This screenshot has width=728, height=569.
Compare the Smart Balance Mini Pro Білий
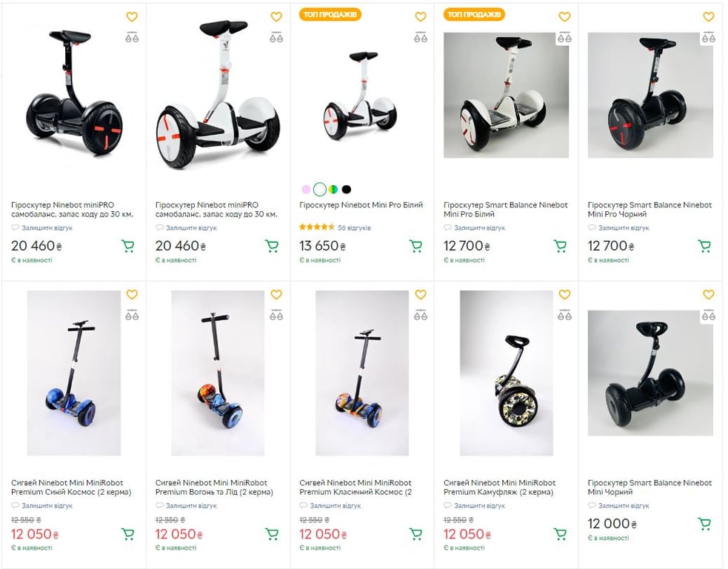tap(564, 38)
